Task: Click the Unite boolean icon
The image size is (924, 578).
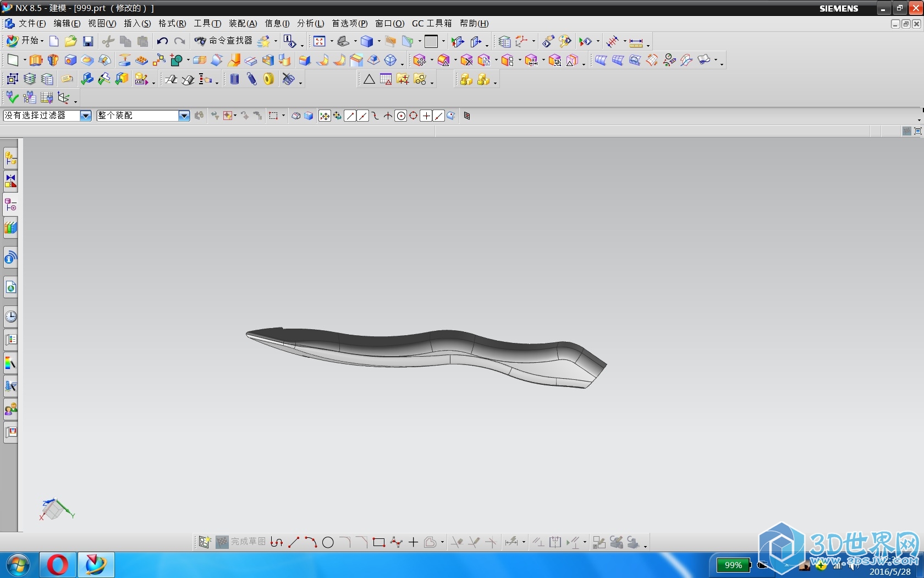Action: (x=176, y=61)
